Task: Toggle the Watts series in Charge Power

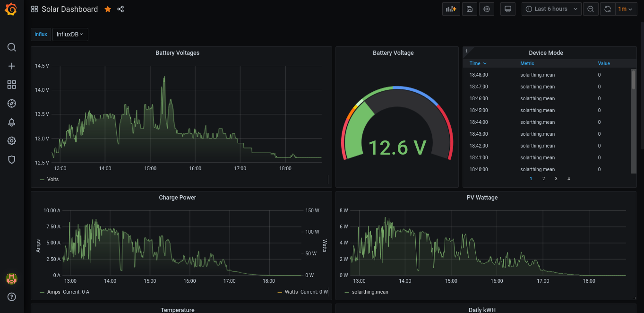Action: coord(291,292)
